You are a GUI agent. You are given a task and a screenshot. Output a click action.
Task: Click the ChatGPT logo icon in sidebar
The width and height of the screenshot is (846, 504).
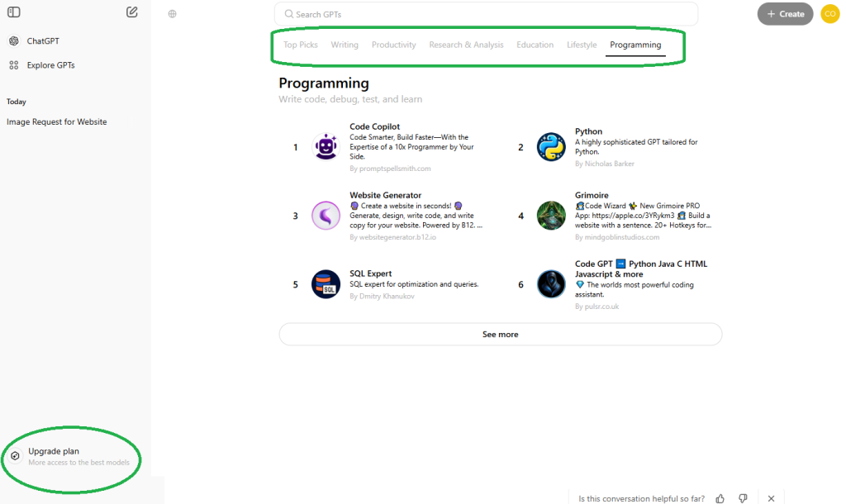[14, 41]
